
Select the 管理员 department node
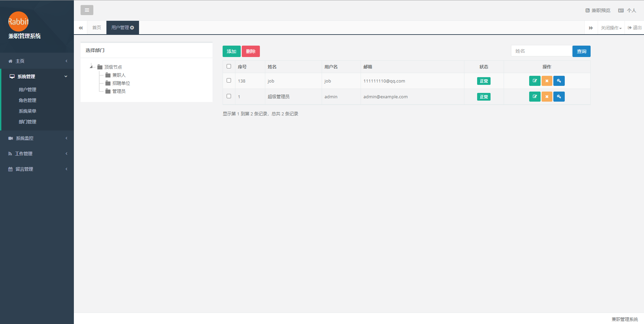coord(119,91)
